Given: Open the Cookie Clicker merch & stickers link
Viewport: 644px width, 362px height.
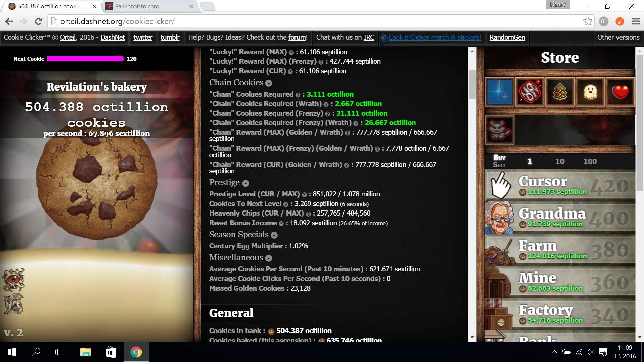Looking at the screenshot, I should pyautogui.click(x=434, y=37).
